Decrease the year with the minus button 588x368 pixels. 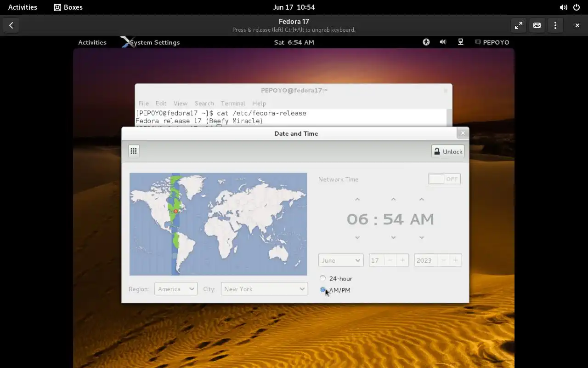coord(444,260)
